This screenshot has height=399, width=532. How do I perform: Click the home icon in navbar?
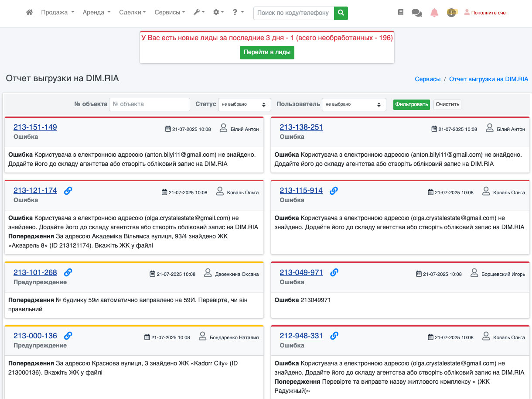(30, 13)
